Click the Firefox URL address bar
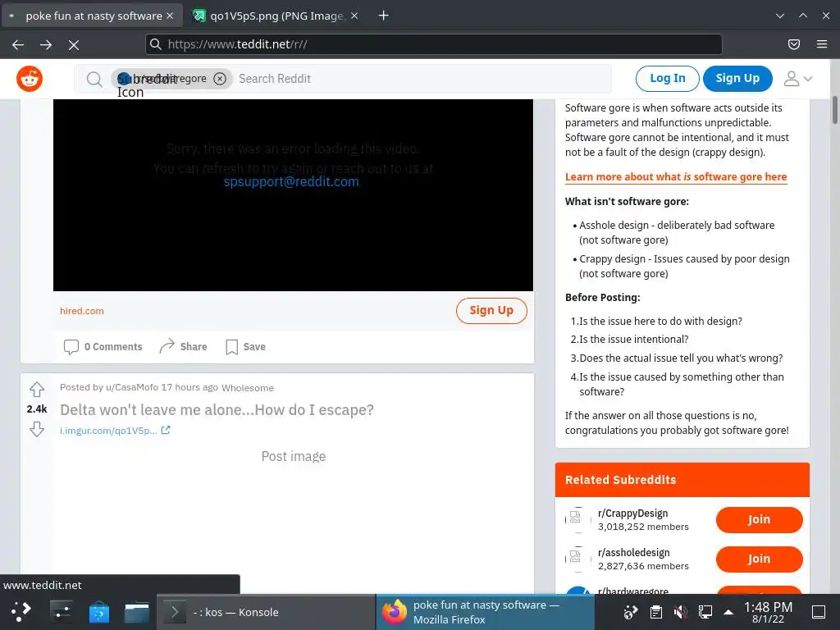840x630 pixels. (x=434, y=44)
